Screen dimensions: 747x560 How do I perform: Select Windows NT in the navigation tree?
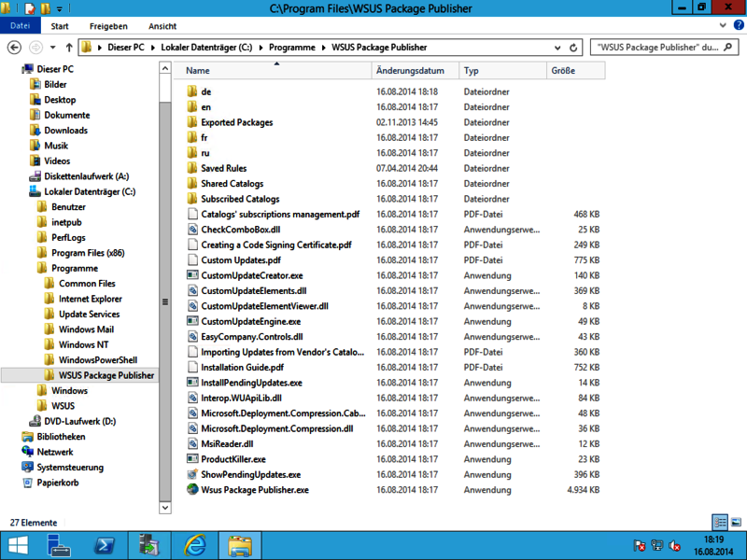tap(83, 344)
